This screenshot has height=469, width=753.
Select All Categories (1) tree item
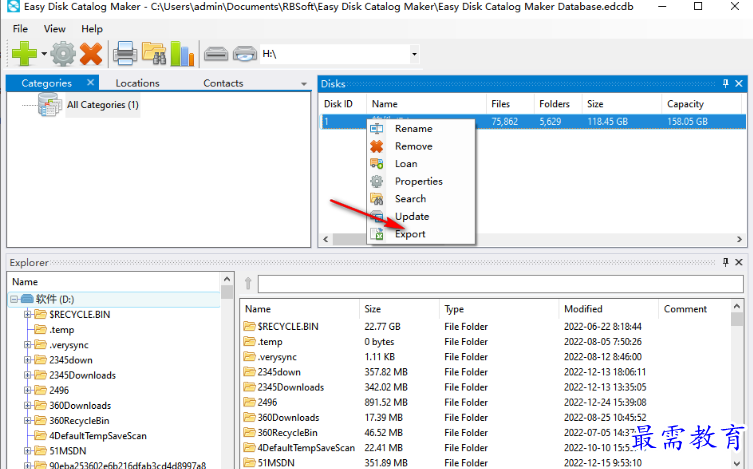[103, 105]
